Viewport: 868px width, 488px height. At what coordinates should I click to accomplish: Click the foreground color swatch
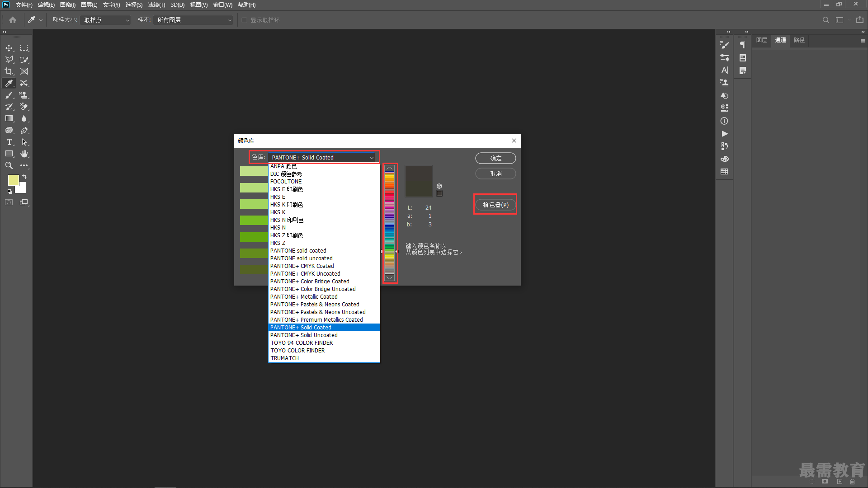pos(14,180)
